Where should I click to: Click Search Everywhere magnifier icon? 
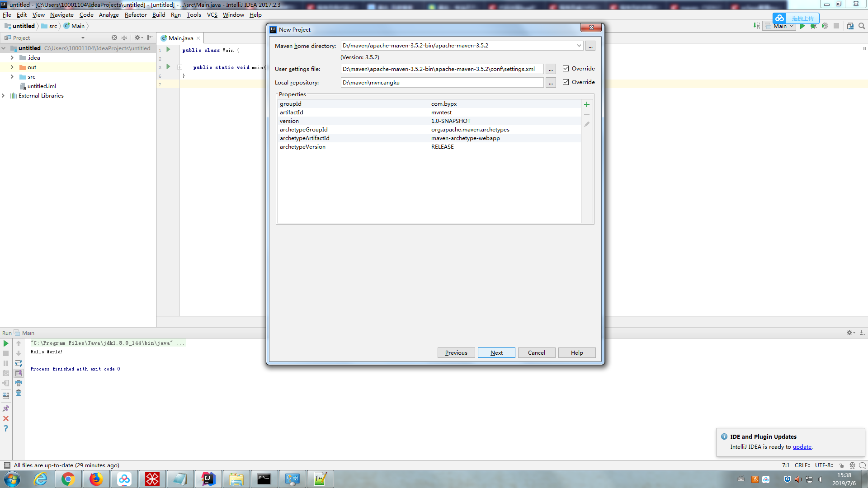tap(862, 26)
